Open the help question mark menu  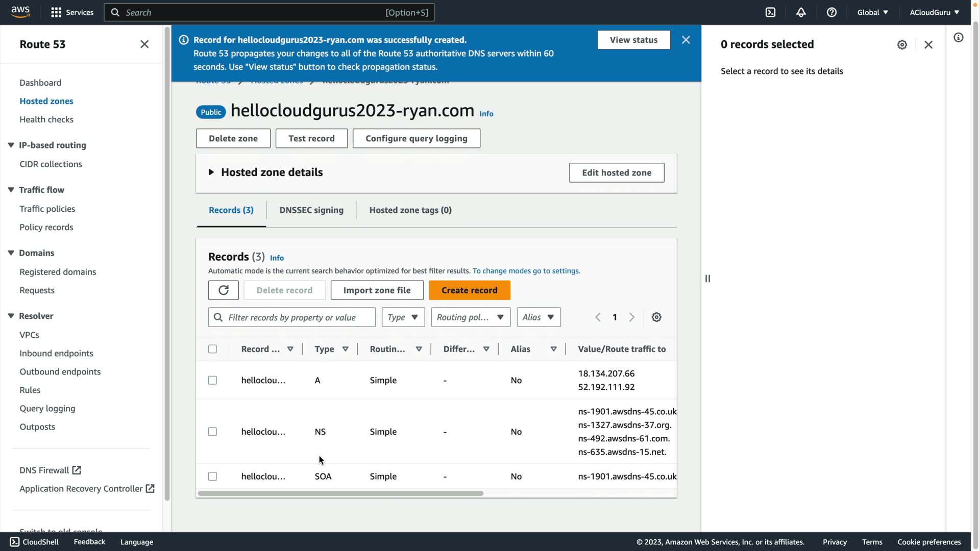point(831,12)
